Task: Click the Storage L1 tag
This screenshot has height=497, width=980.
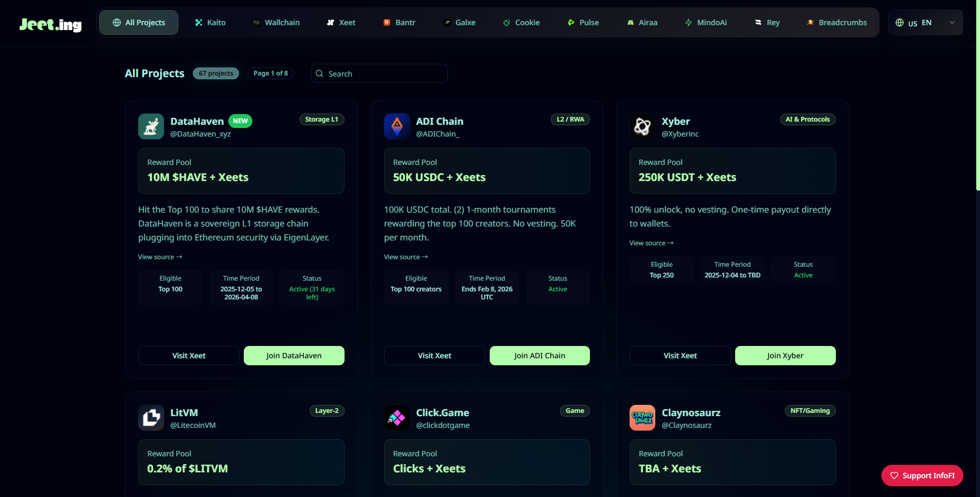Action: 321,119
